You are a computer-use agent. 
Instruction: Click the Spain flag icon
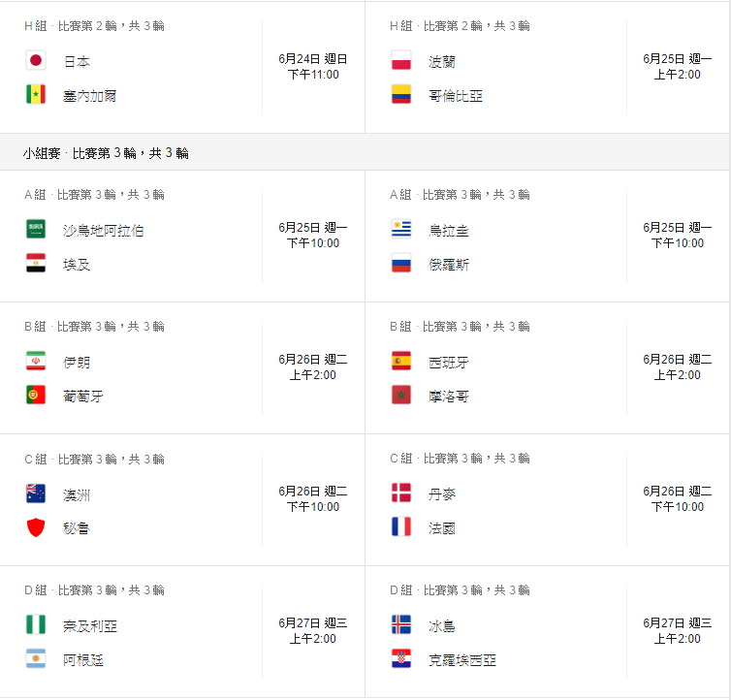(x=400, y=362)
